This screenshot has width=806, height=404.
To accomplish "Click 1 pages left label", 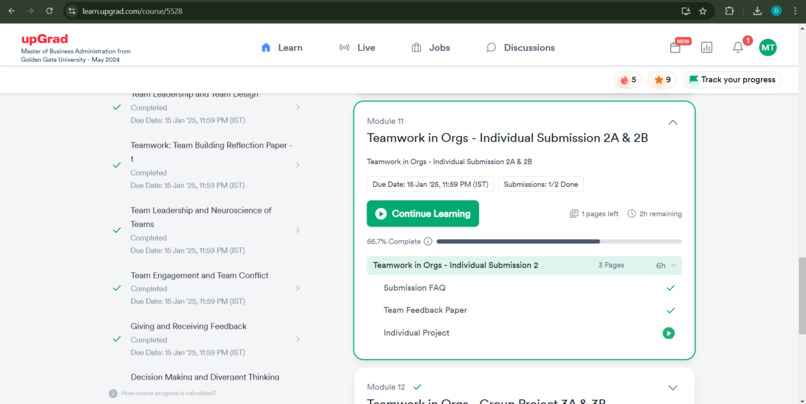I will click(x=594, y=214).
